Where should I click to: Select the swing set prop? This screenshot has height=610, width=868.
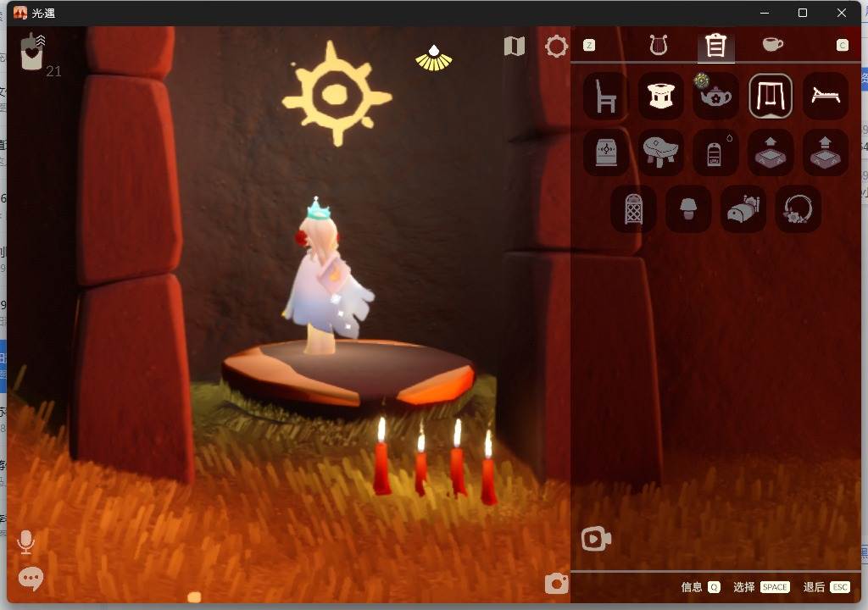point(770,97)
